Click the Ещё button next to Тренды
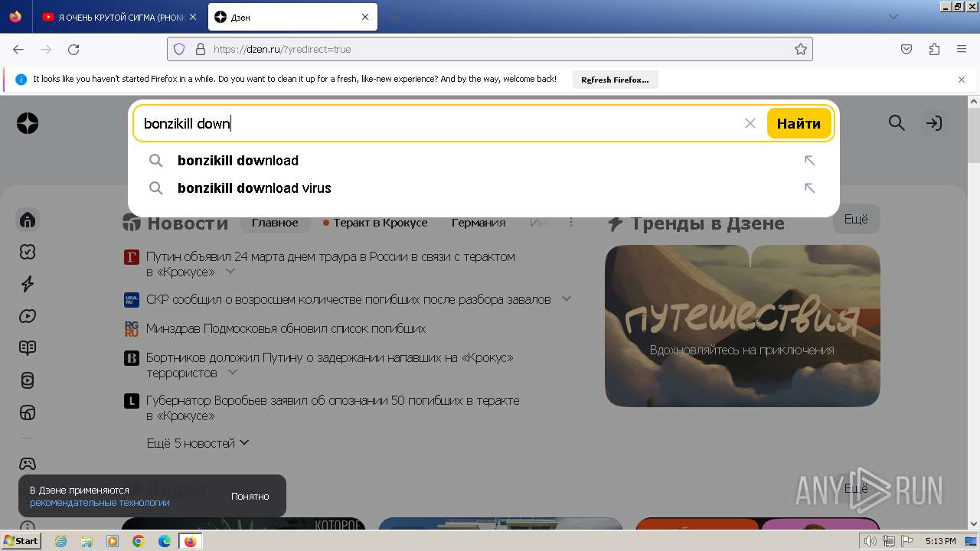This screenshot has height=551, width=980. point(856,220)
